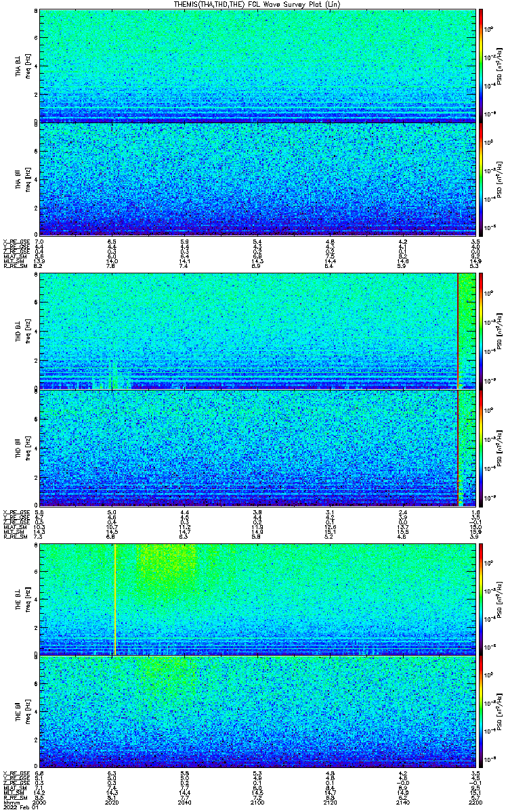Click the 2040 time tick label
508x812 pixels.
click(x=184, y=803)
